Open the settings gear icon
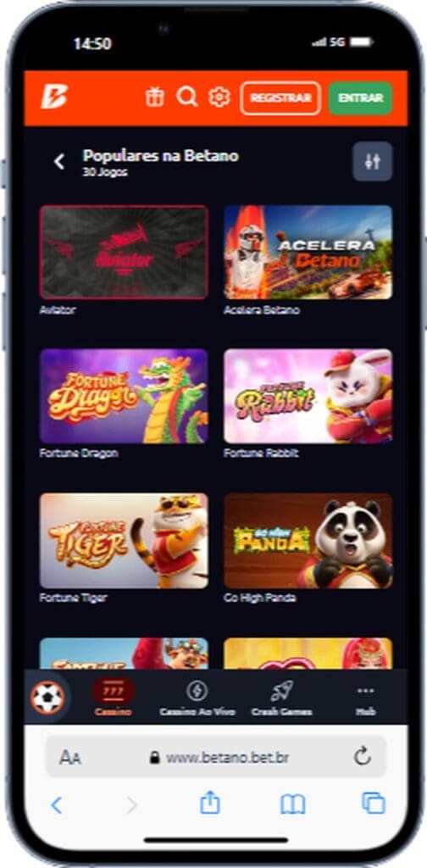The width and height of the screenshot is (427, 868). (219, 97)
